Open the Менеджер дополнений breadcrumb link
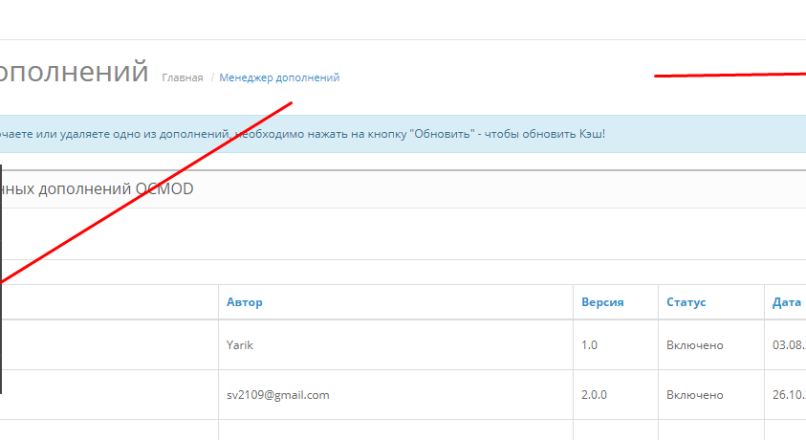Image resolution: width=806 pixels, height=440 pixels. pos(279,78)
